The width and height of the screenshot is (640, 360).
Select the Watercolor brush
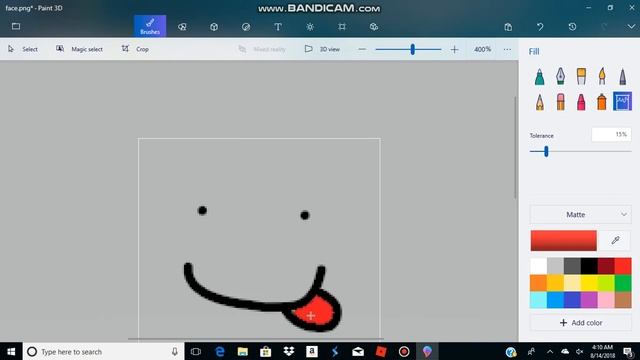602,76
